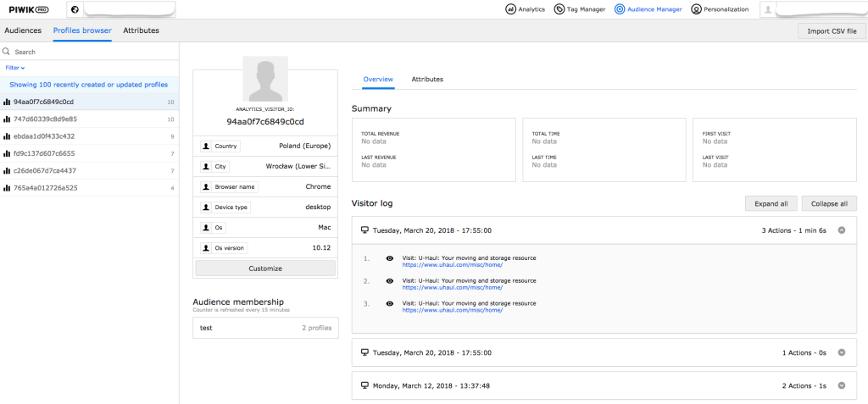
Task: Open the Filter dropdown
Action: tap(15, 68)
